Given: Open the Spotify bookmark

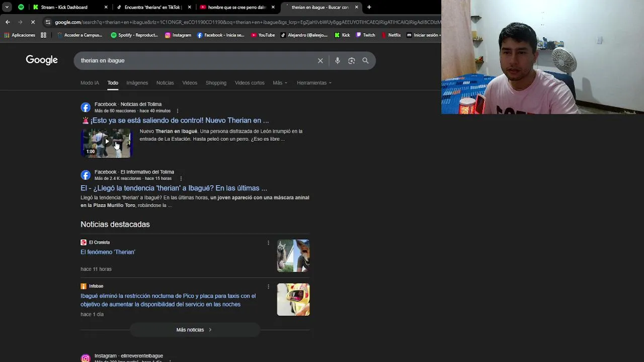Looking at the screenshot, I should 134,35.
